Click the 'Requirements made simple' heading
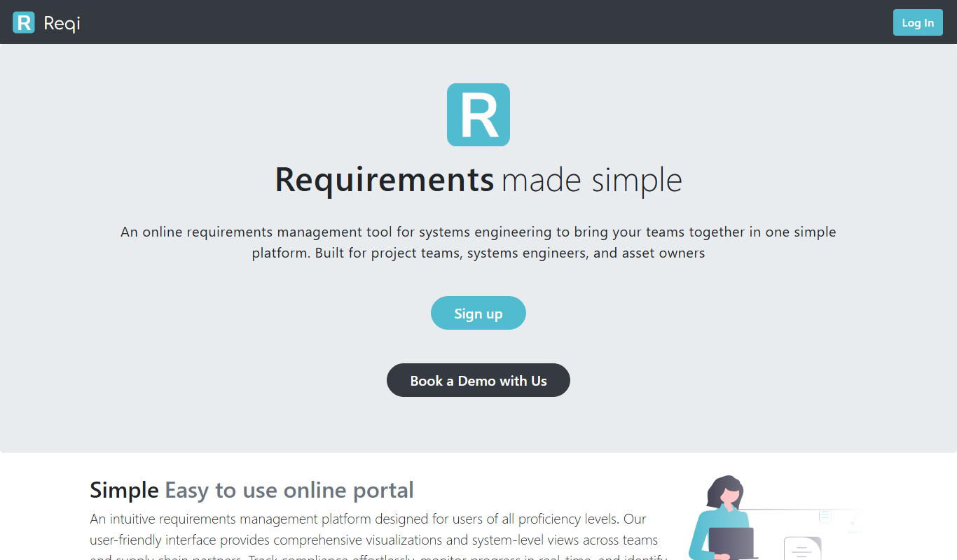The width and height of the screenshot is (957, 560). coord(478,180)
